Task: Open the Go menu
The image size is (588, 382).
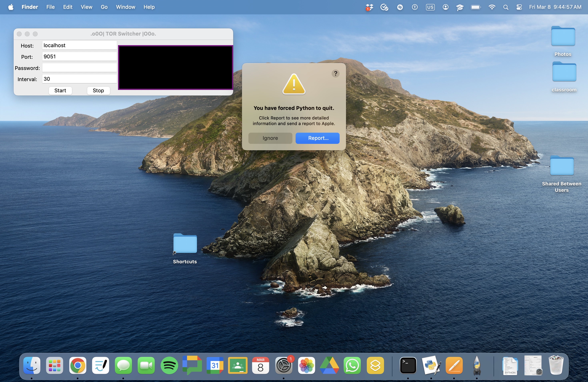Action: [x=104, y=7]
